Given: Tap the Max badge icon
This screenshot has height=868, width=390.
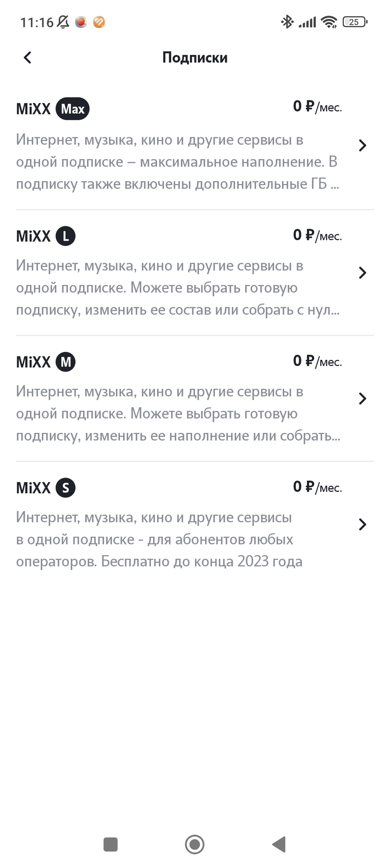Looking at the screenshot, I should coord(72,109).
